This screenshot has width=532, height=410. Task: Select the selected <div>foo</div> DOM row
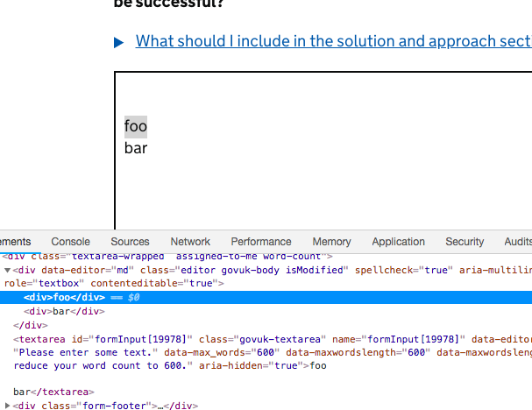pos(266,297)
